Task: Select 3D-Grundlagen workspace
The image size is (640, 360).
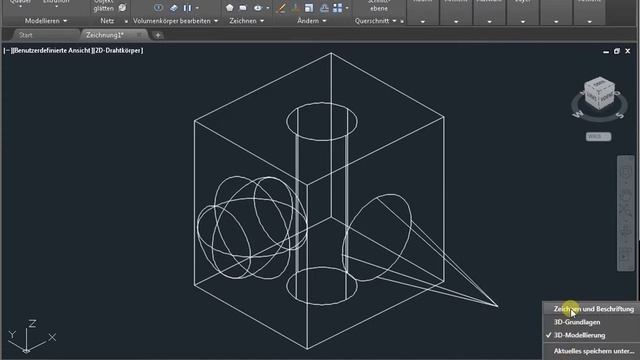Action: (577, 322)
